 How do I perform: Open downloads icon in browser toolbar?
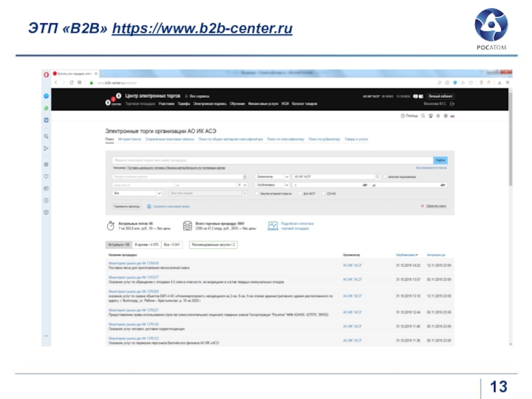pos(500,82)
